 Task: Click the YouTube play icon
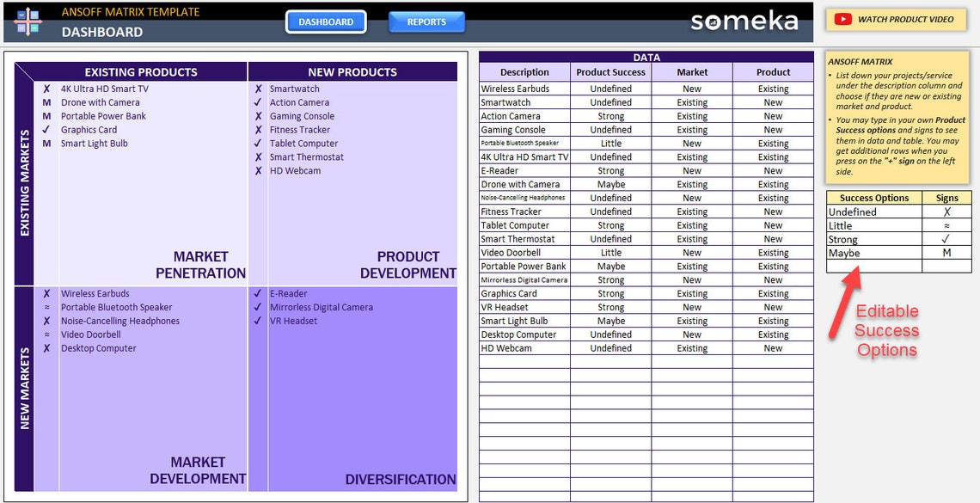pyautogui.click(x=842, y=20)
